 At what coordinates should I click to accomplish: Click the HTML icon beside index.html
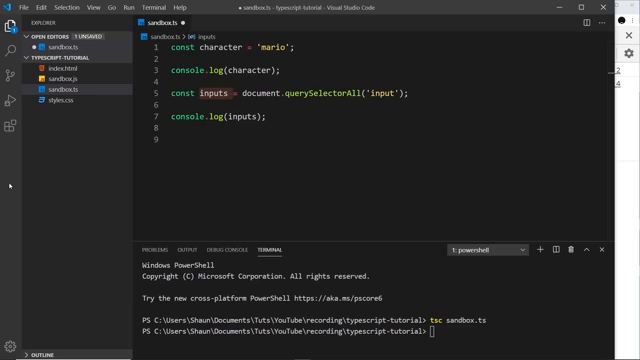(x=42, y=68)
